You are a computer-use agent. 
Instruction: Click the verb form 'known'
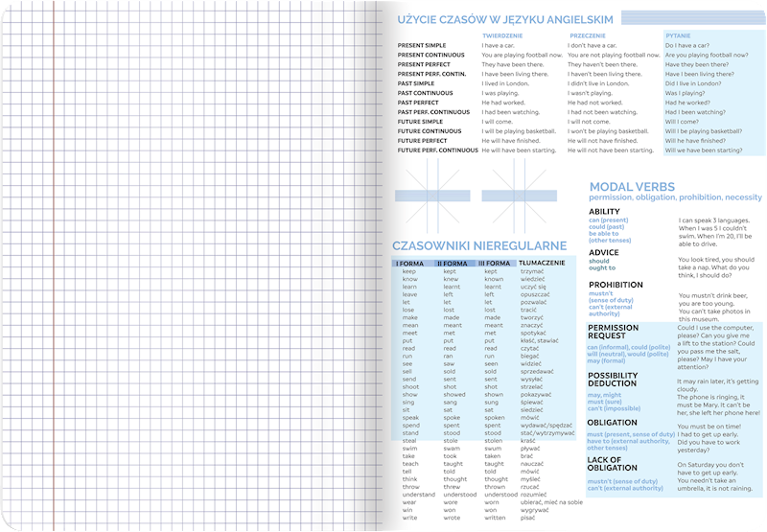point(494,279)
